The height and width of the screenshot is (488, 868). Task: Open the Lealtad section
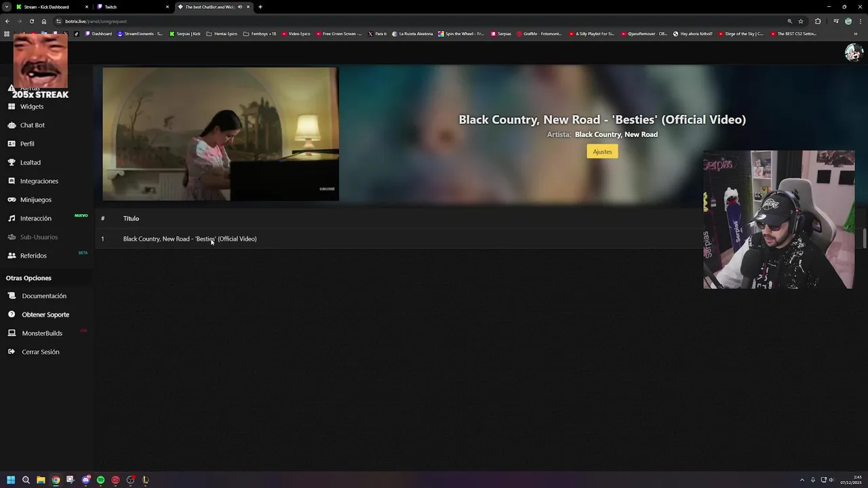tap(30, 163)
